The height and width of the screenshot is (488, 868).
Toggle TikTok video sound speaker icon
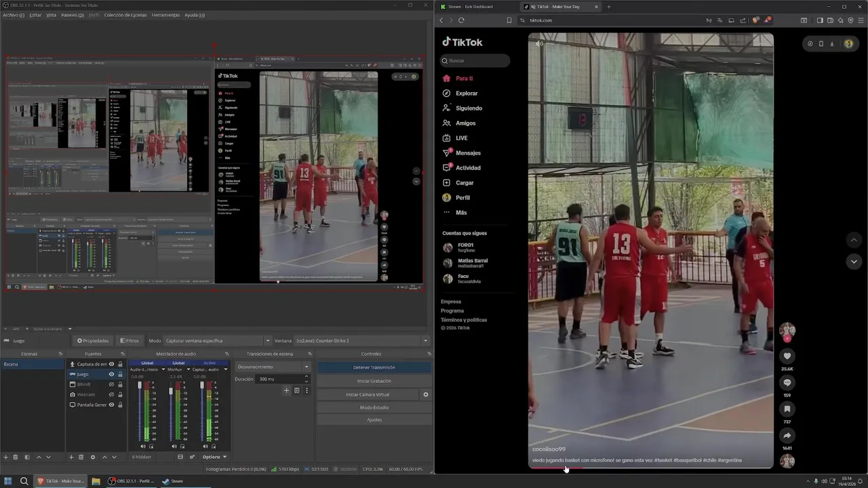click(539, 44)
